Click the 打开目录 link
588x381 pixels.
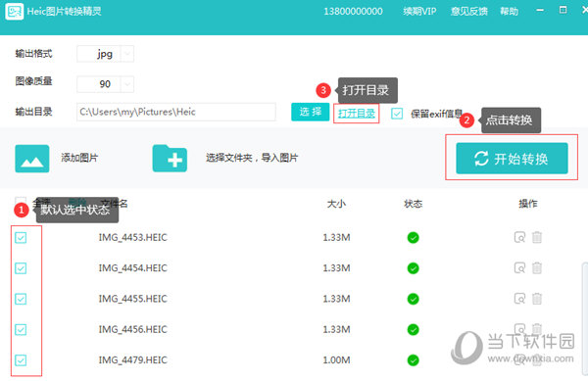[x=357, y=114]
